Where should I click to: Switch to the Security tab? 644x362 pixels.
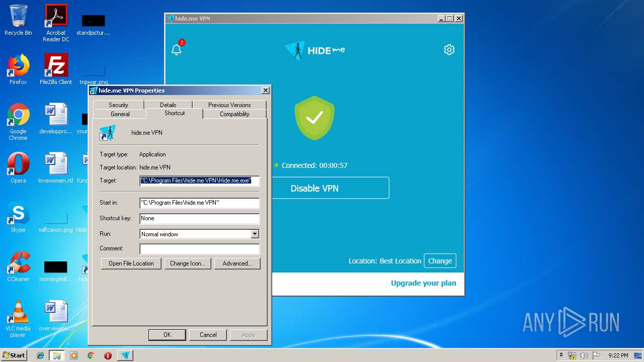click(118, 105)
